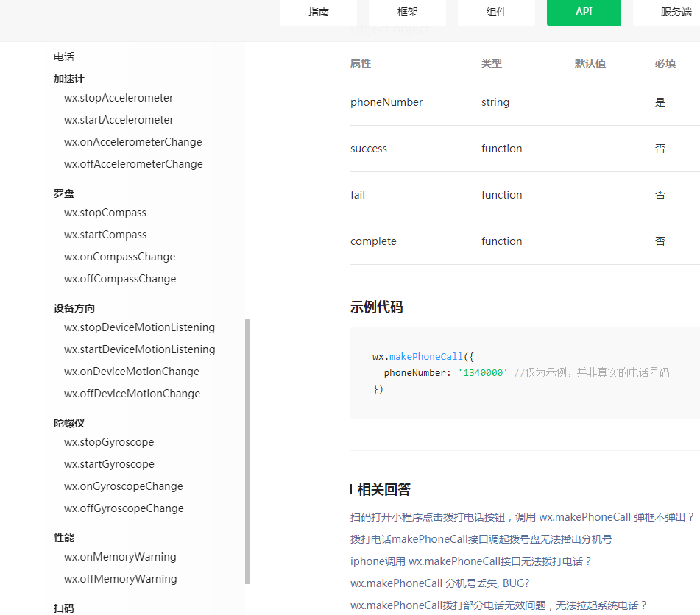Image resolution: width=700 pixels, height=615 pixels.
Task: Open wx.stopGyroscope in sidebar
Action: [109, 442]
